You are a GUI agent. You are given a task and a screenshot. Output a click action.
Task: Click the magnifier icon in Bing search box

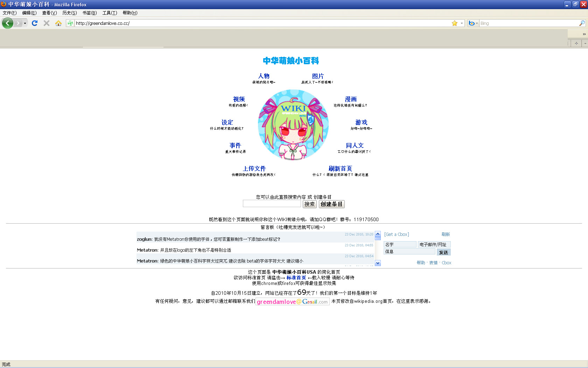coord(582,23)
